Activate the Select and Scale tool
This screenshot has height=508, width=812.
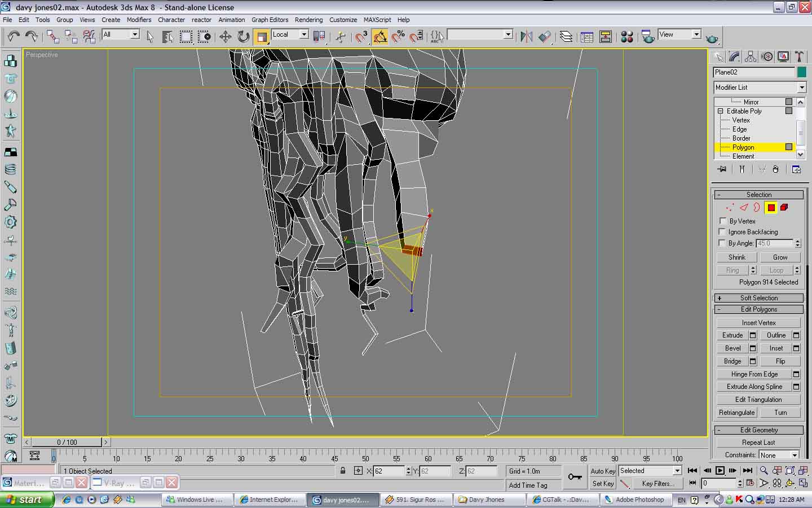262,37
